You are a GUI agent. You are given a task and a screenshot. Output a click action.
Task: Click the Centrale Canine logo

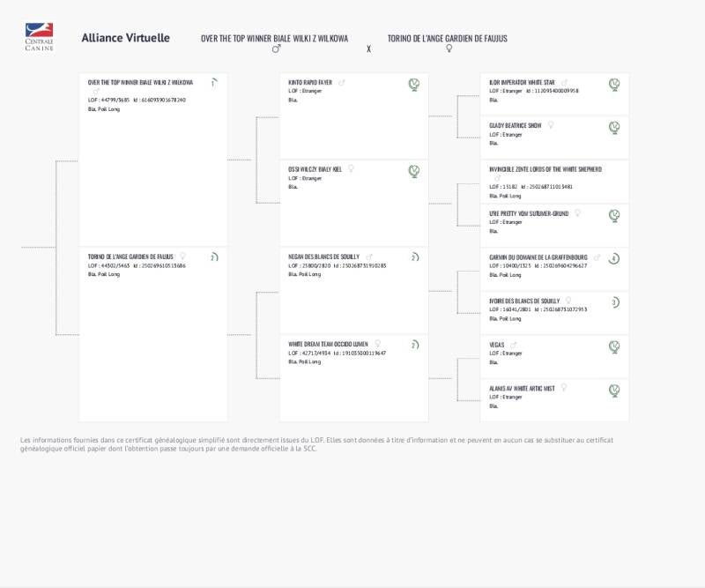point(39,37)
